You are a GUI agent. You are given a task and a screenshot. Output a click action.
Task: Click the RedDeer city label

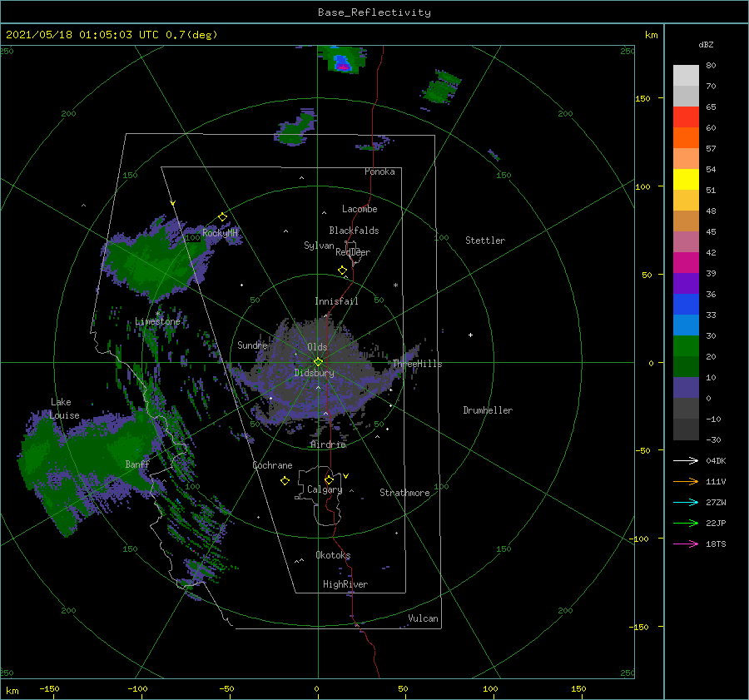[353, 252]
